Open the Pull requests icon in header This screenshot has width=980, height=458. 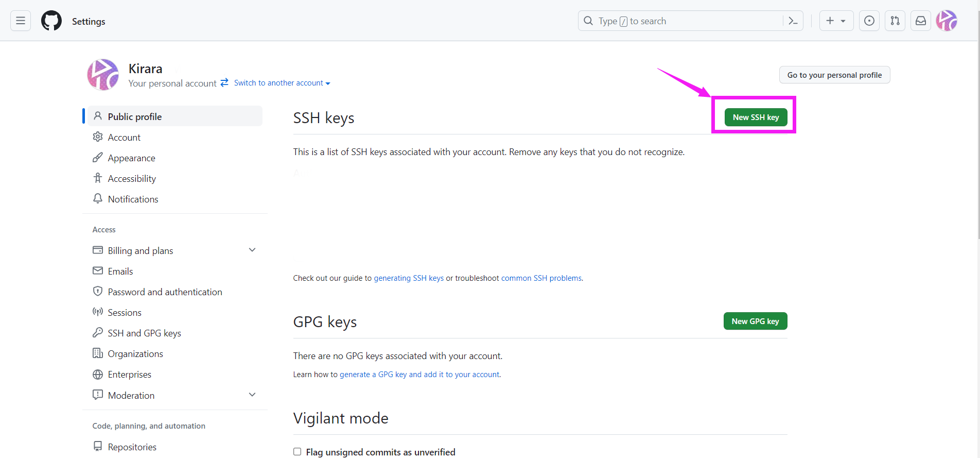click(x=895, y=21)
